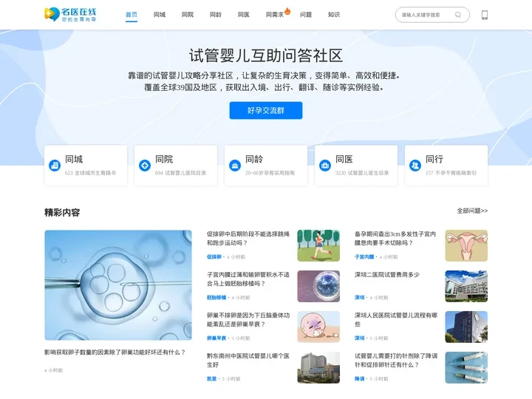
Task: Click 694 试管婴儿医院目录 subtitle
Action: (180, 173)
